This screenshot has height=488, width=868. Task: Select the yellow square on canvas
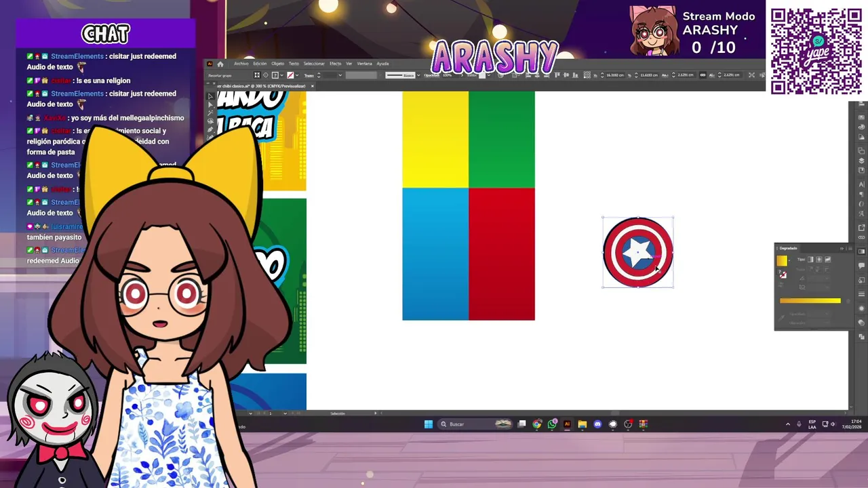tap(435, 140)
